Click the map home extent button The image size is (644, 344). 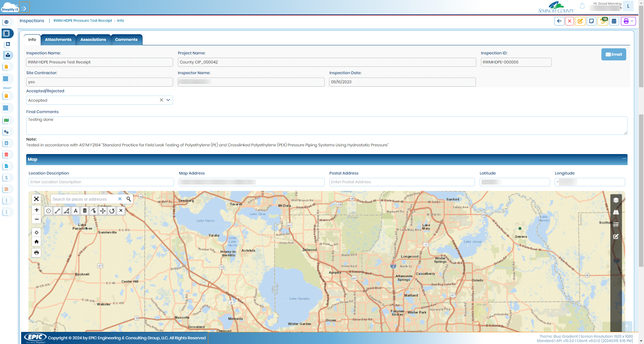click(37, 242)
